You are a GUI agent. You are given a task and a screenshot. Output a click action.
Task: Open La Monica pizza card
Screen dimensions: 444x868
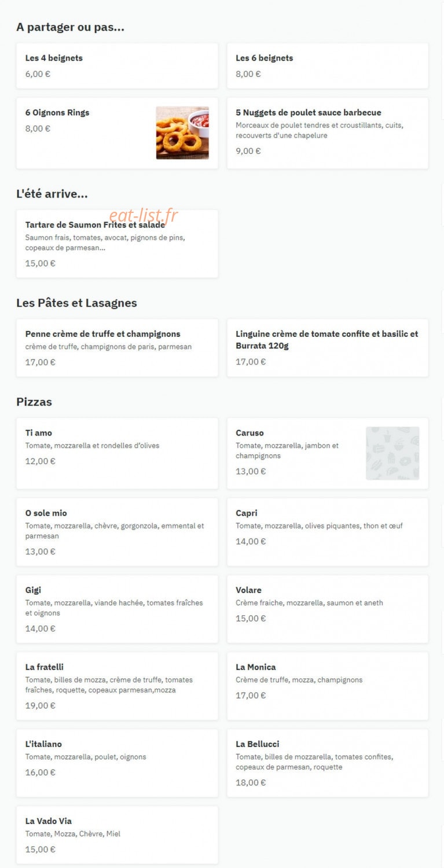(328, 686)
